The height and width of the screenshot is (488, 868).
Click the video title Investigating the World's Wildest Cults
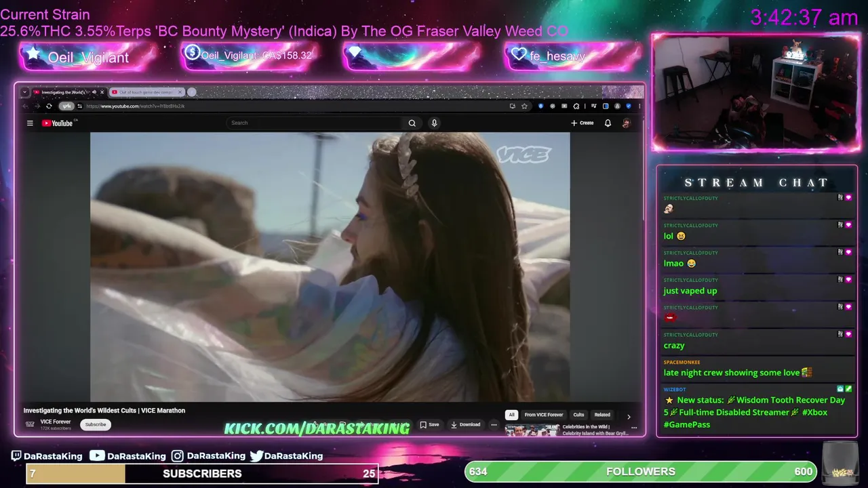pos(104,410)
